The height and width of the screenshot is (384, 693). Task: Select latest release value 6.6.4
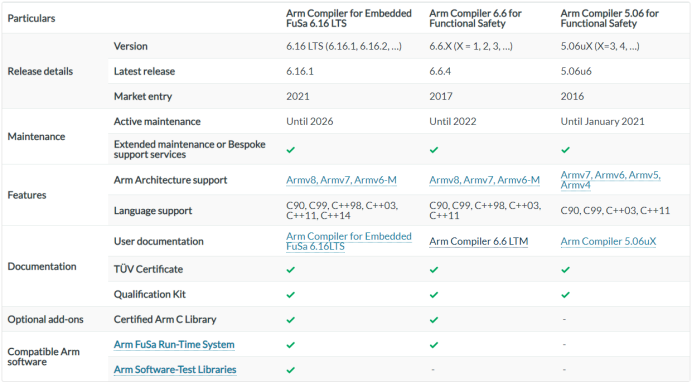pos(440,71)
